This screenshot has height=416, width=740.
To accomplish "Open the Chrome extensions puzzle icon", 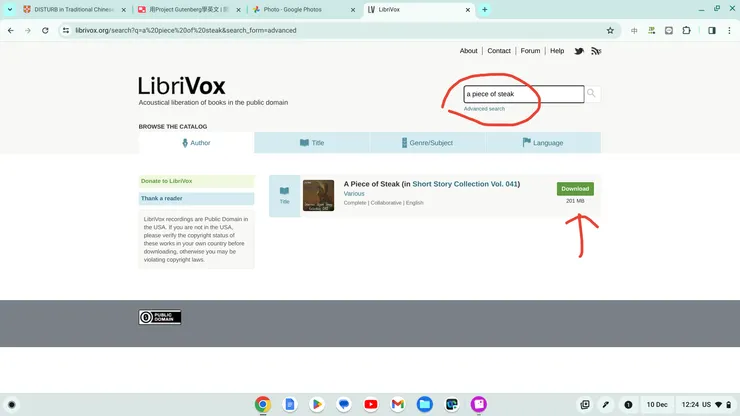I will point(686,30).
